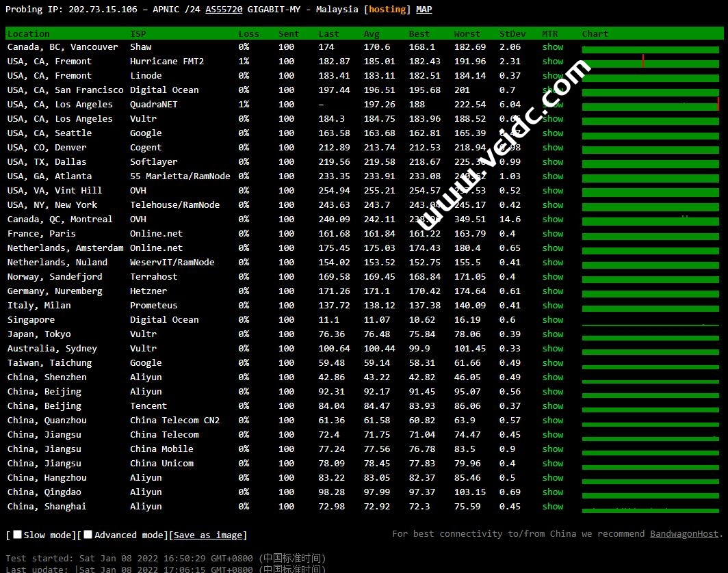Show MTR for Montreal OVH row
The height and width of the screenshot is (573, 728).
[553, 219]
